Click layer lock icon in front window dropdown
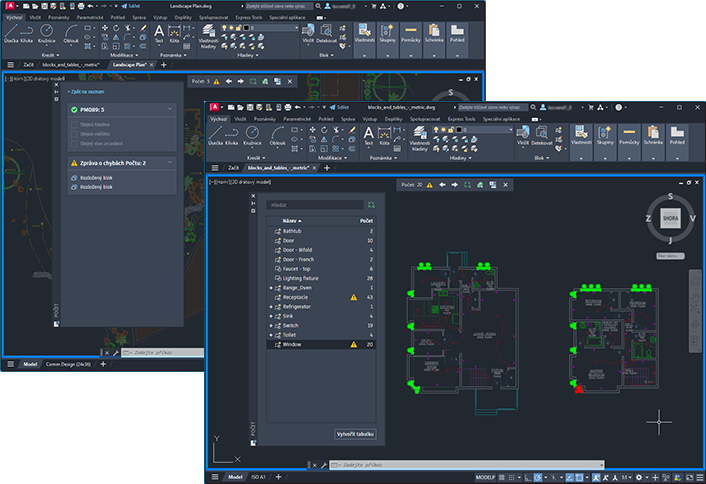The image size is (706, 484). tap(451, 130)
